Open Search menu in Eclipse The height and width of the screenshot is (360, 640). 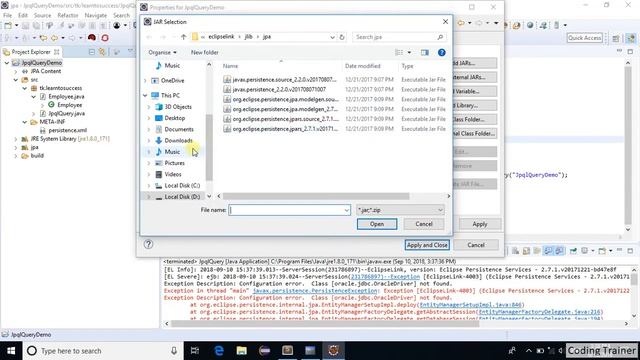(x=121, y=15)
